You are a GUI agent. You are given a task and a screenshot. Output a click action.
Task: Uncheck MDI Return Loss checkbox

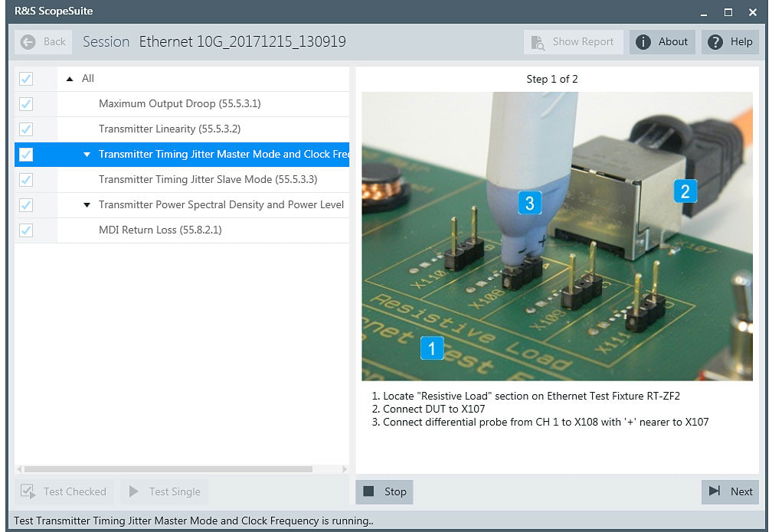28,230
